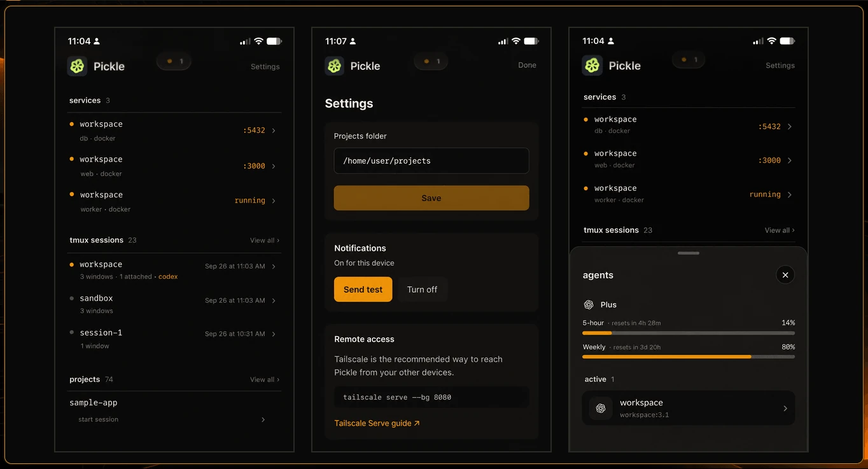Open the notification badge pill on left phone
868x469 pixels.
point(174,61)
